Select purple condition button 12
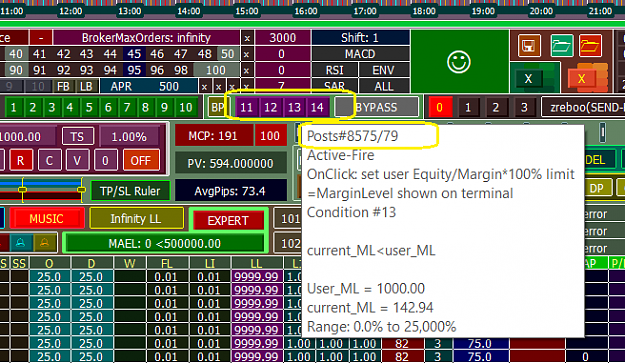Screen dimensions: 625x363 click(271, 108)
